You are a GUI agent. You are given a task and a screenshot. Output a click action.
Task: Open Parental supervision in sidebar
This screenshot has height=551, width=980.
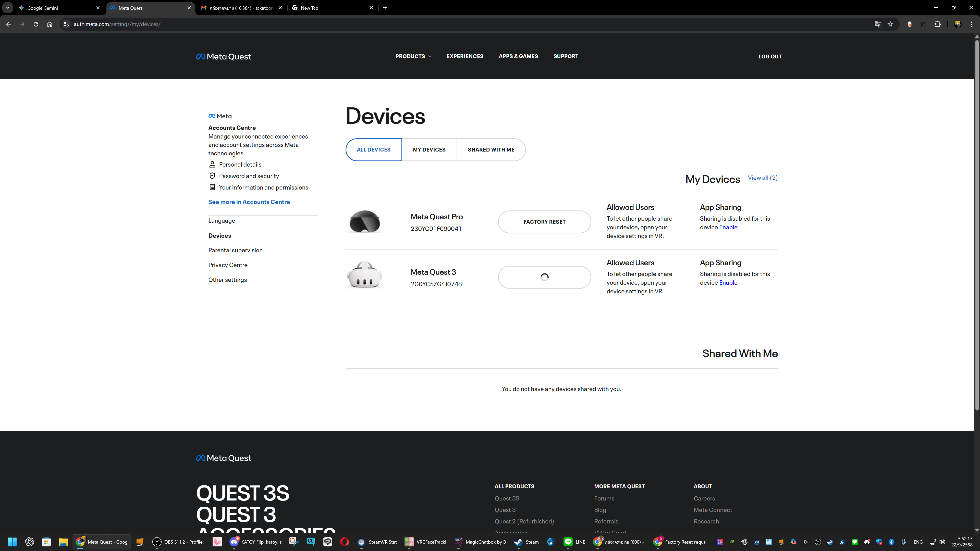click(x=235, y=250)
